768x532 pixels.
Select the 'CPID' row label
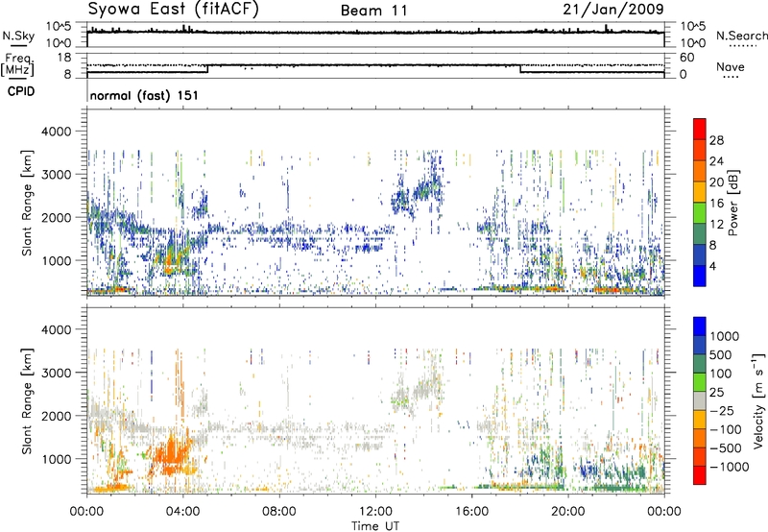(21, 91)
